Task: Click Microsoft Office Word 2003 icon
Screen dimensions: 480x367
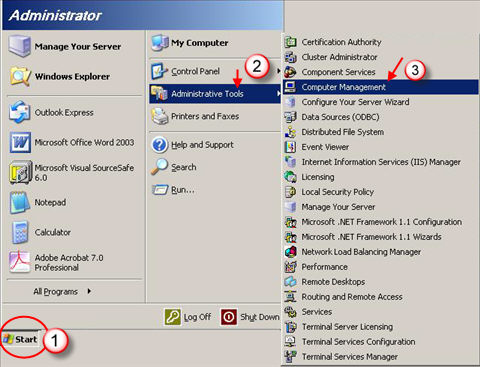Action: (x=20, y=142)
